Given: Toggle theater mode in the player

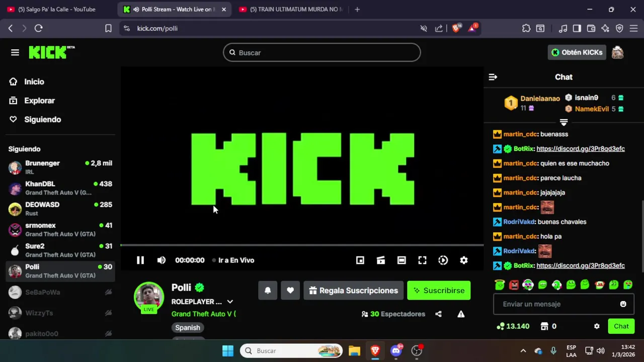Looking at the screenshot, I should point(401,260).
